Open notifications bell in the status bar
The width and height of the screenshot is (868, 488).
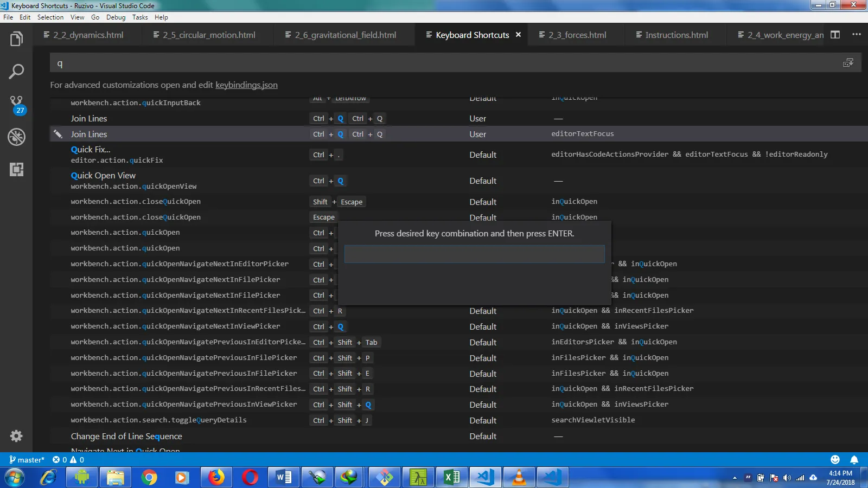pyautogui.click(x=854, y=460)
